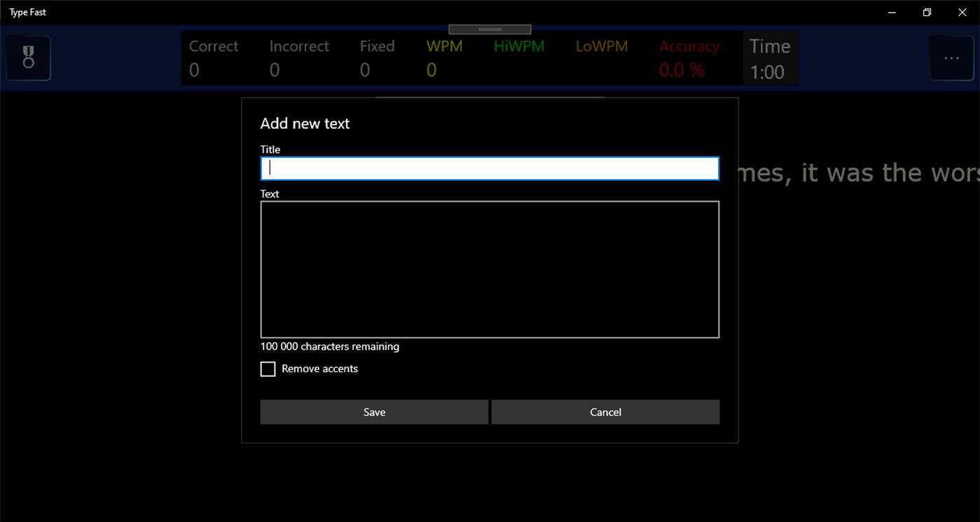
Task: Cancel the Add new text dialog
Action: coord(605,412)
